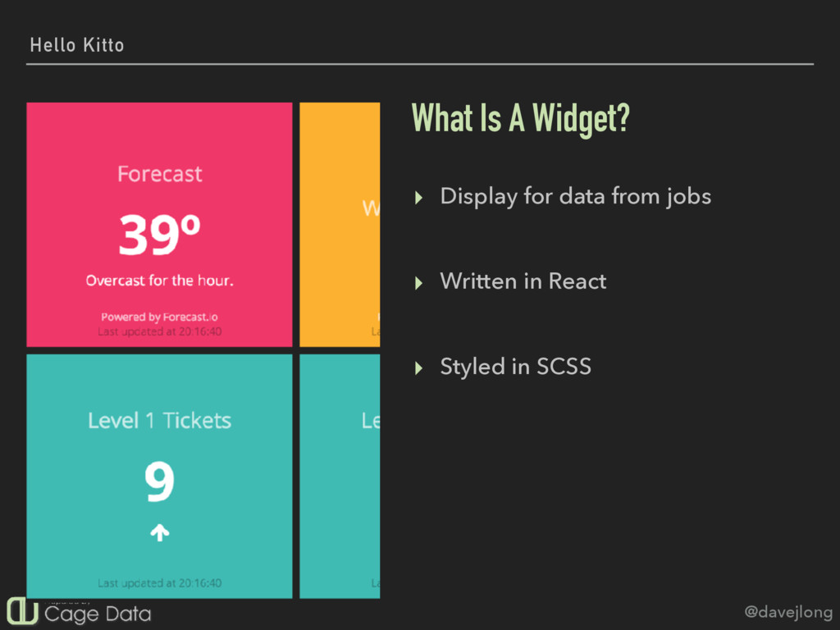840x630 pixels.
Task: Click bullet arrow beside Written in React
Action: pyautogui.click(x=418, y=283)
